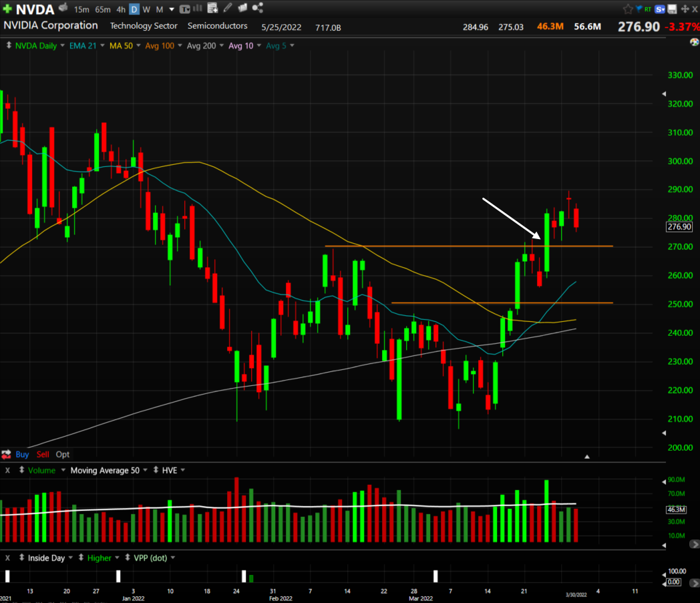
Task: Select the pencil drawing tool
Action: (x=228, y=7)
